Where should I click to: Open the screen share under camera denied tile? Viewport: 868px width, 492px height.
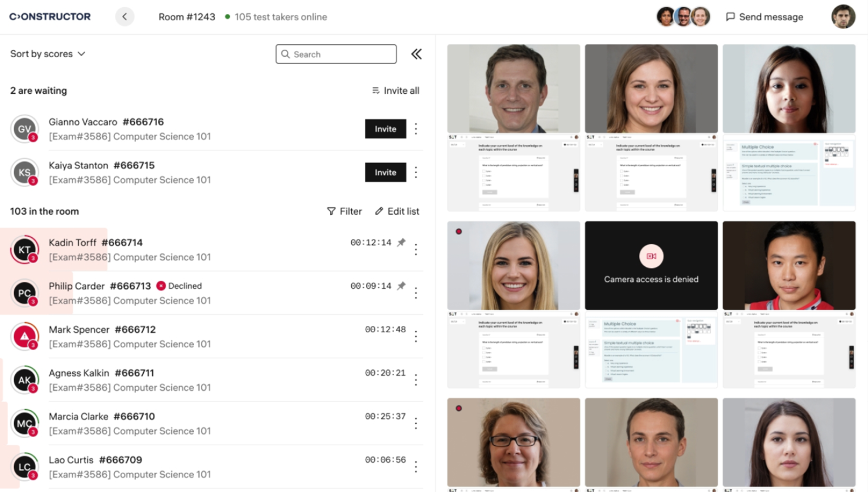coord(652,350)
